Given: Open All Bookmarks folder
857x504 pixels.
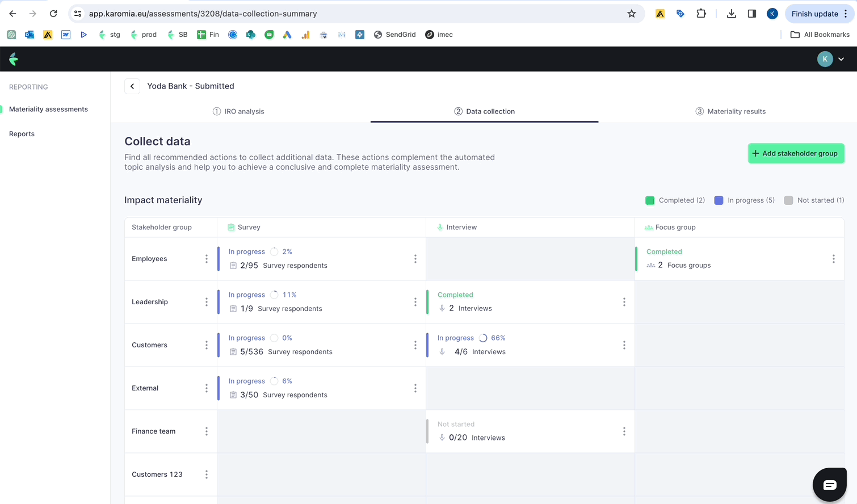Looking at the screenshot, I should pos(820,35).
